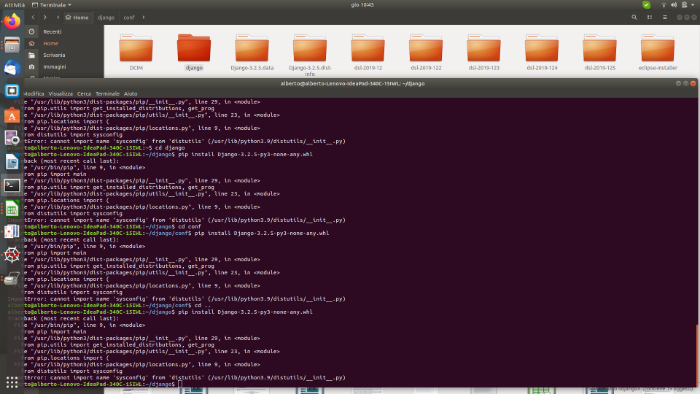This screenshot has width=700, height=394.
Task: Open the top bar clock and calendar
Action: click(x=362, y=5)
